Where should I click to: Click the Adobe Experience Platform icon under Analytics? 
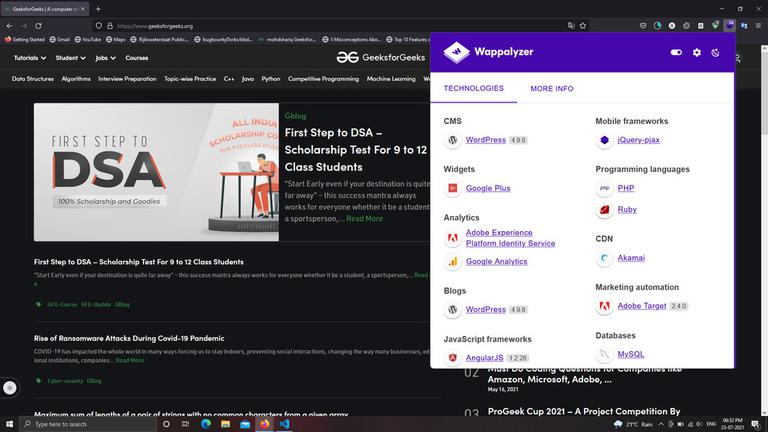coord(453,238)
